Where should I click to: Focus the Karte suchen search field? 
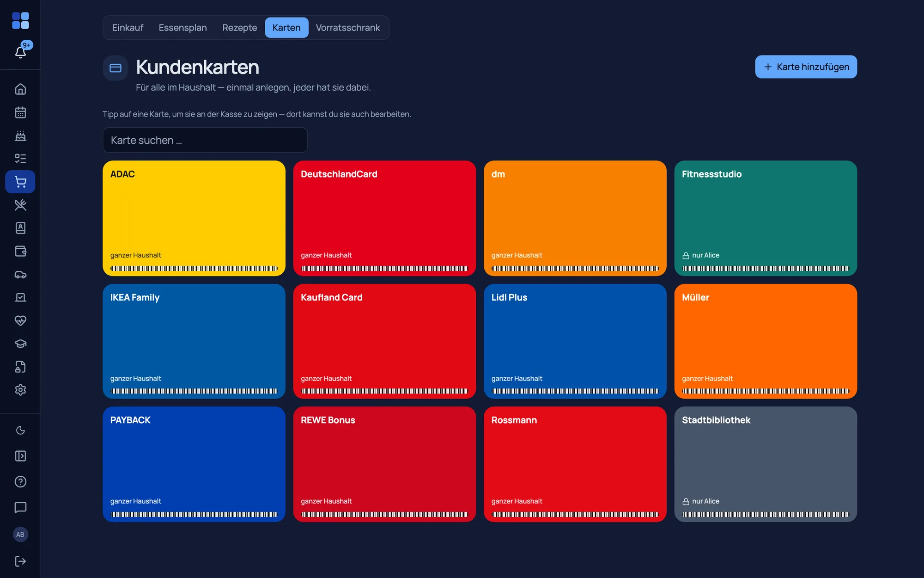click(205, 140)
